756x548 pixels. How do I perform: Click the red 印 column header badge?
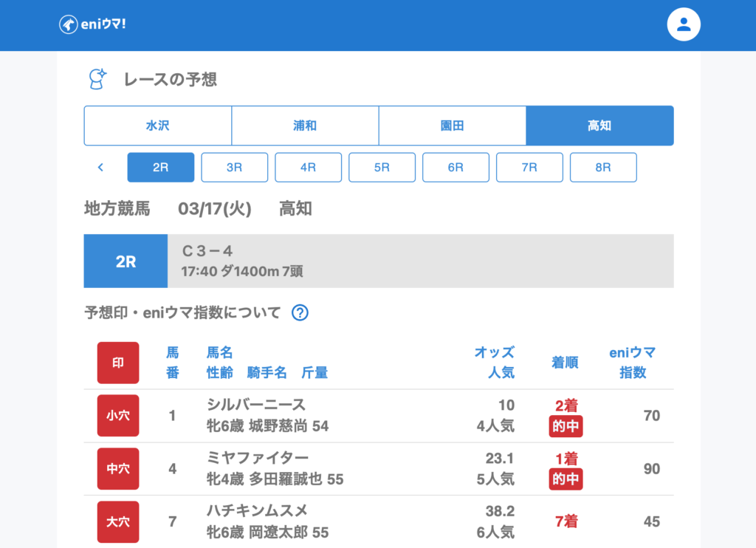118,363
